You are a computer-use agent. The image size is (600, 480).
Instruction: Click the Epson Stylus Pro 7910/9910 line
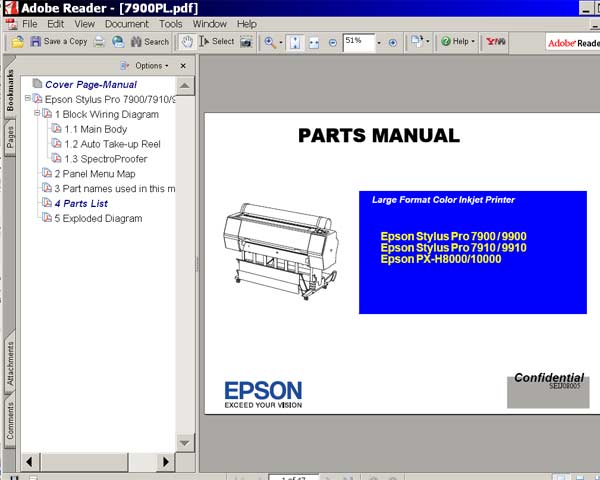tap(453, 248)
